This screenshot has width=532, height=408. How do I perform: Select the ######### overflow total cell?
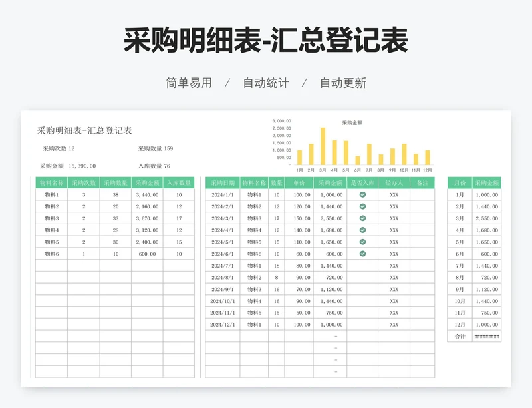click(x=487, y=336)
